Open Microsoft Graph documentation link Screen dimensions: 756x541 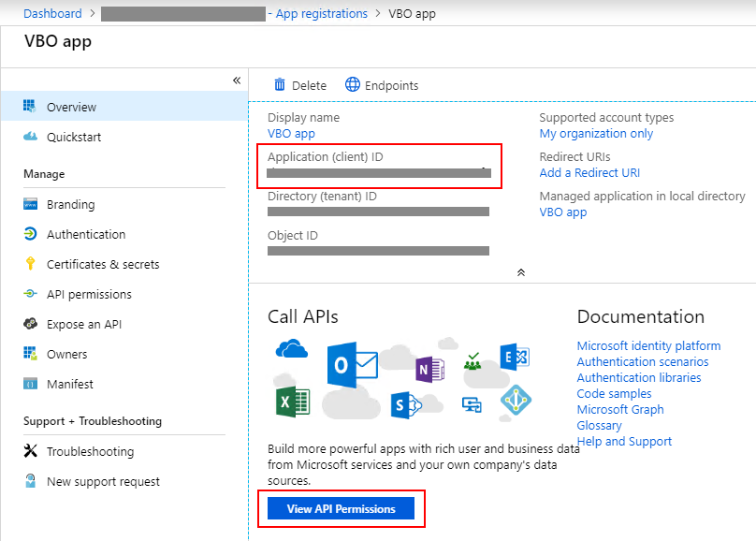pos(619,409)
